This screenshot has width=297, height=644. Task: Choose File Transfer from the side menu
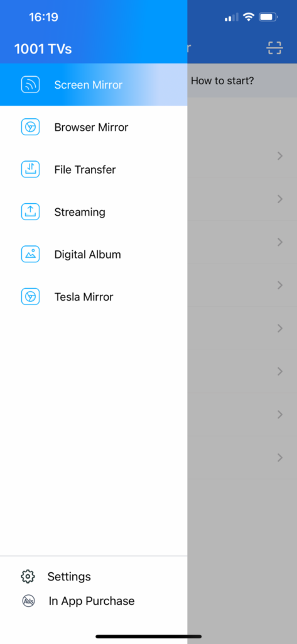click(x=94, y=169)
